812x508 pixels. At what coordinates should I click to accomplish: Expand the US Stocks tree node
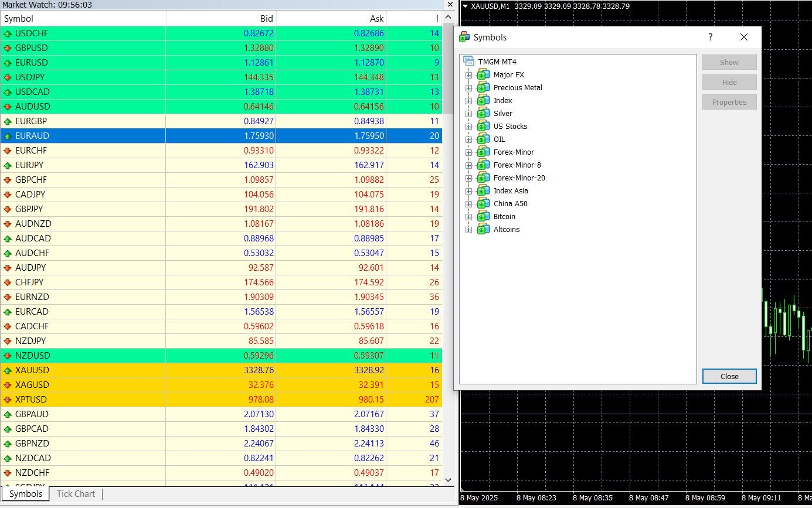click(468, 126)
